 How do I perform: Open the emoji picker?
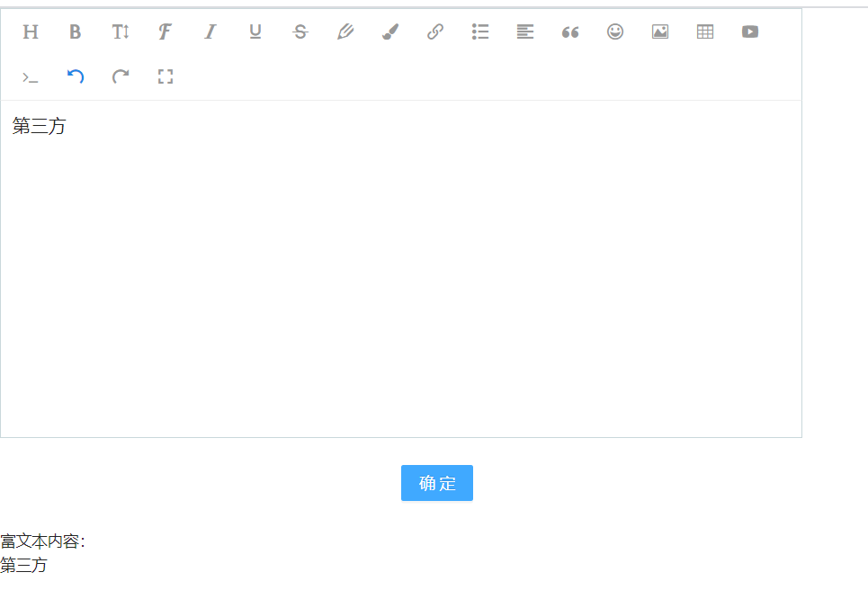(x=615, y=32)
